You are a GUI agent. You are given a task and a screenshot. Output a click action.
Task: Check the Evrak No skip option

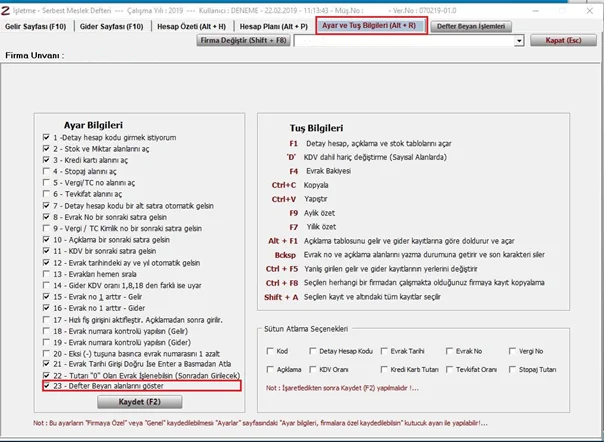pyautogui.click(x=450, y=351)
